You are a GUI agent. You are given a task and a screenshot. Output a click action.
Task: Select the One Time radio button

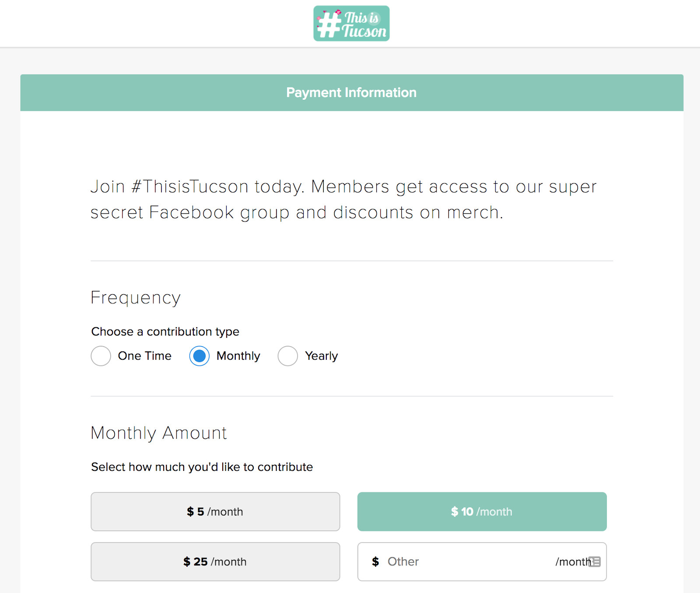coord(101,356)
